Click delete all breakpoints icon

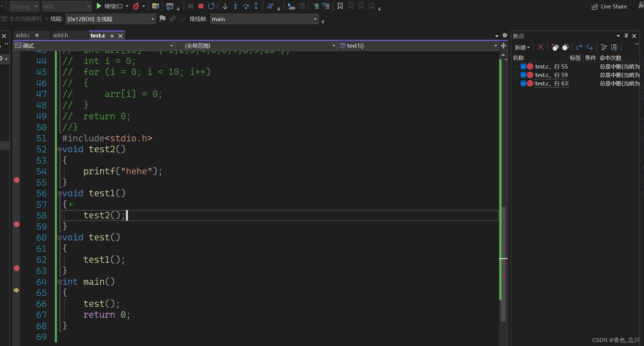point(555,47)
